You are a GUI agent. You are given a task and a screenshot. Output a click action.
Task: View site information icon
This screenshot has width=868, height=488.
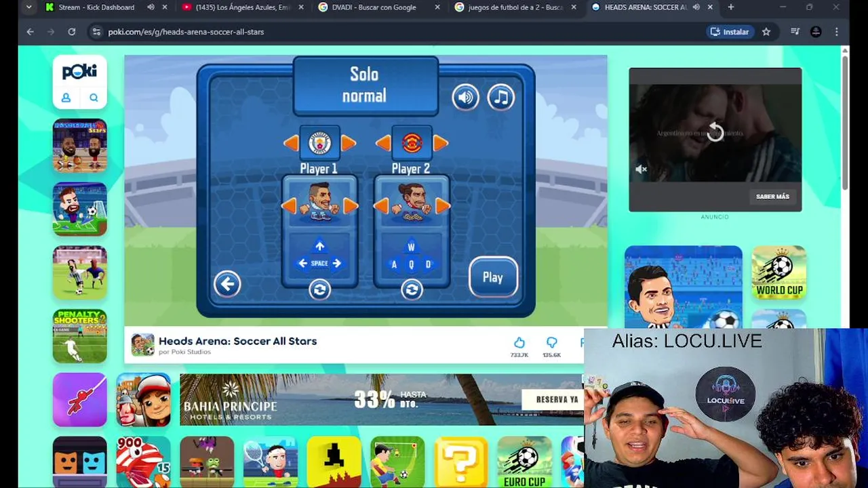point(96,32)
